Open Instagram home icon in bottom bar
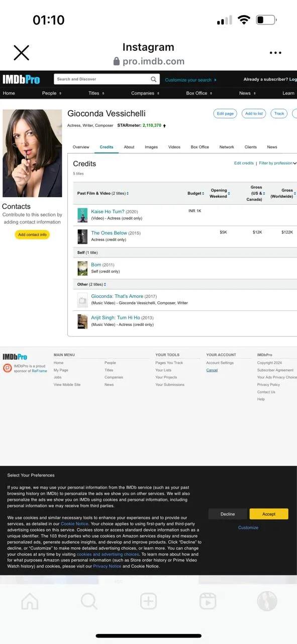Image resolution: width=297 pixels, height=644 pixels. (30, 601)
